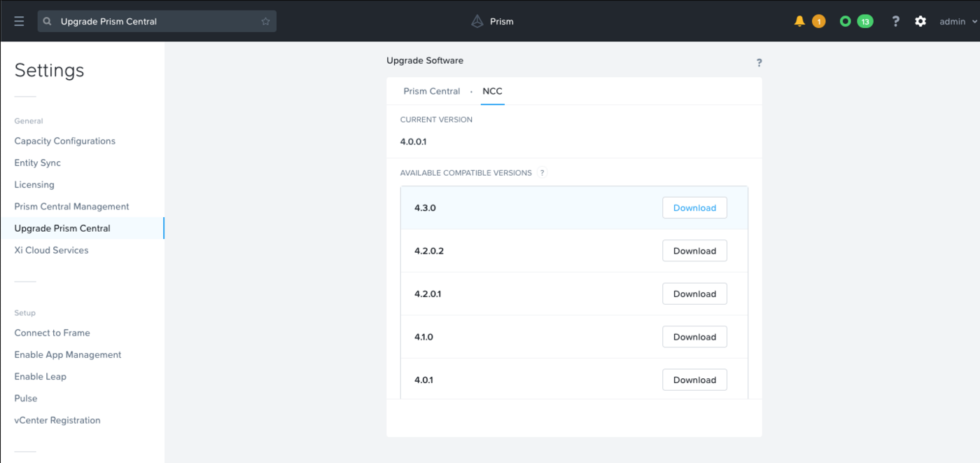Open the settings gear in the header
980x463 pixels.
tap(920, 21)
